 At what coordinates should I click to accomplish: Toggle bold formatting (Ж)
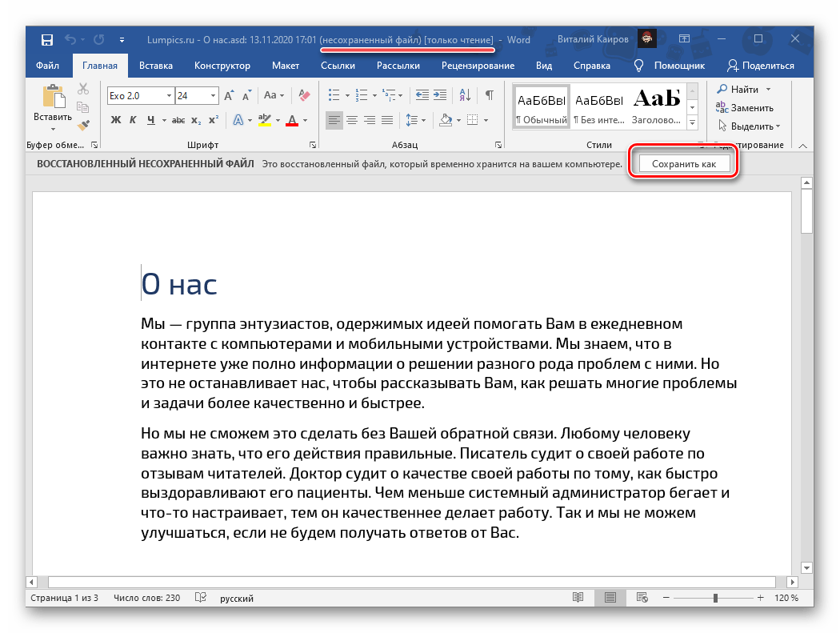click(x=116, y=121)
